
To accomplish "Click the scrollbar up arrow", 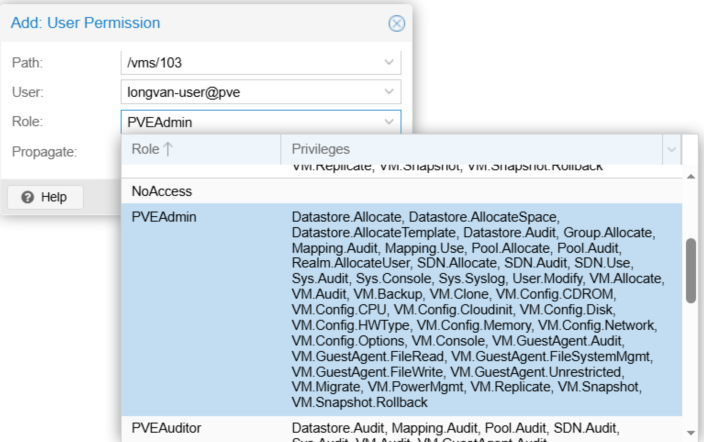I will pyautogui.click(x=691, y=177).
